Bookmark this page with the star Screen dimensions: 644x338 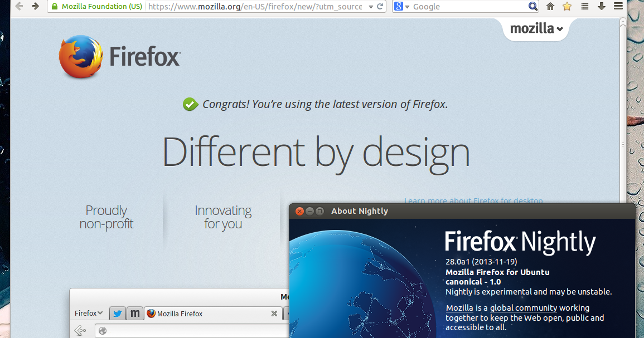pos(567,6)
